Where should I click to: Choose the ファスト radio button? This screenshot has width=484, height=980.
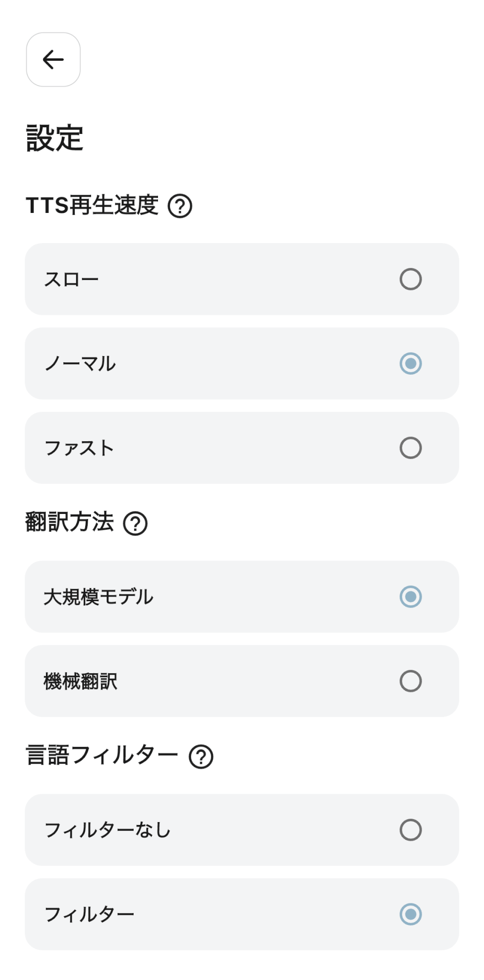[x=410, y=448]
